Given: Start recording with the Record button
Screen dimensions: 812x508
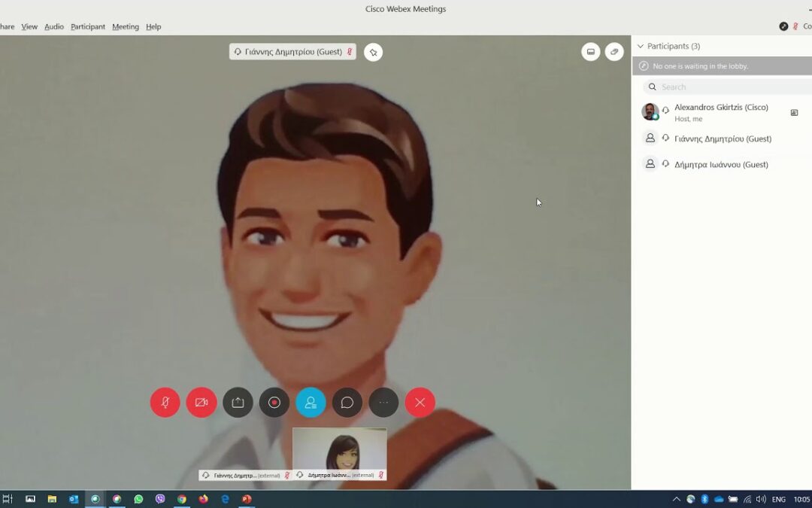Looking at the screenshot, I should (274, 403).
